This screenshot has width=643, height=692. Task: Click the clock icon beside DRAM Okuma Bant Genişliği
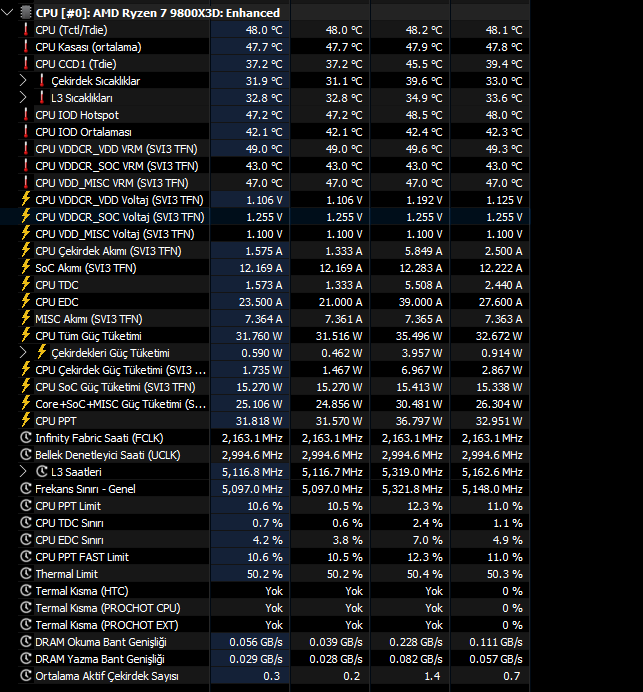coord(26,642)
